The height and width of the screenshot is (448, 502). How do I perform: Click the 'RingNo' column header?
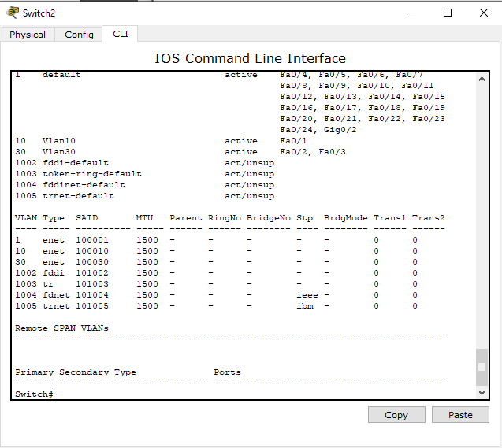pos(225,218)
